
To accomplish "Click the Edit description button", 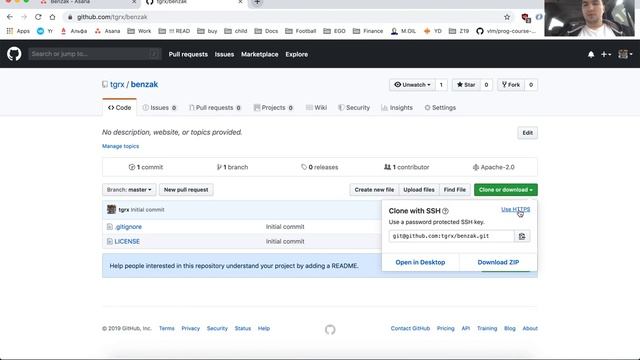I will tap(527, 133).
